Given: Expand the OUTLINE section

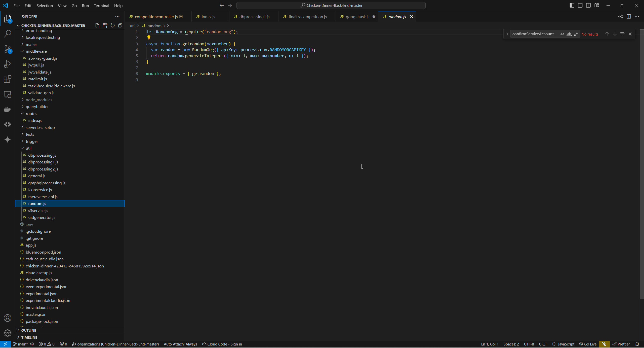Looking at the screenshot, I should click(x=28, y=330).
